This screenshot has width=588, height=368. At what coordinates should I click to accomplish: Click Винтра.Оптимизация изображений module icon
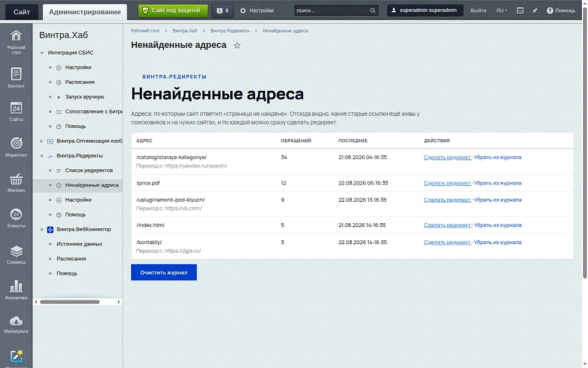click(50, 141)
